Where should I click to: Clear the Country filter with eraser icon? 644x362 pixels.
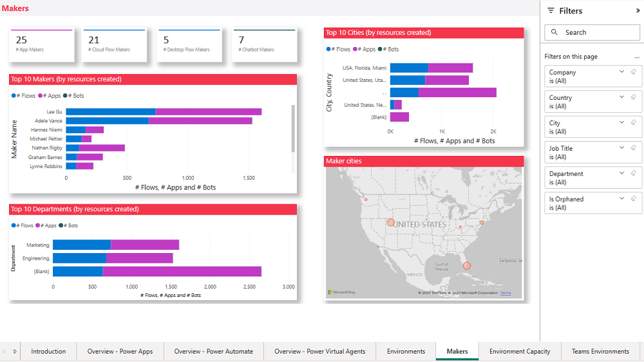pos(633,97)
